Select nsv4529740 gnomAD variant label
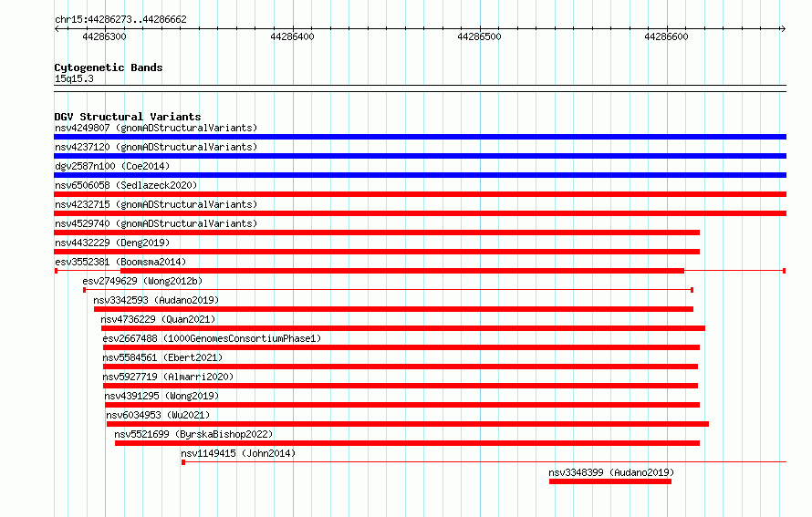 pos(156,223)
